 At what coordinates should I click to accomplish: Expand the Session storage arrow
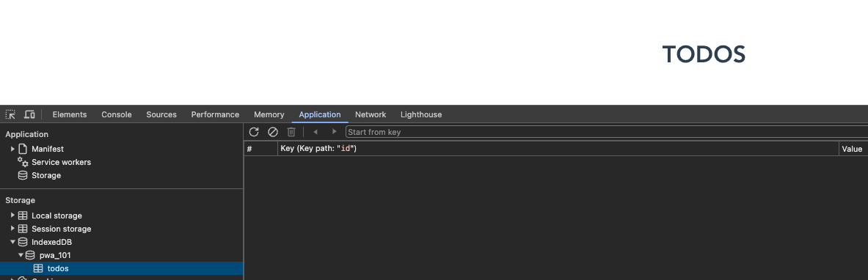tap(12, 229)
